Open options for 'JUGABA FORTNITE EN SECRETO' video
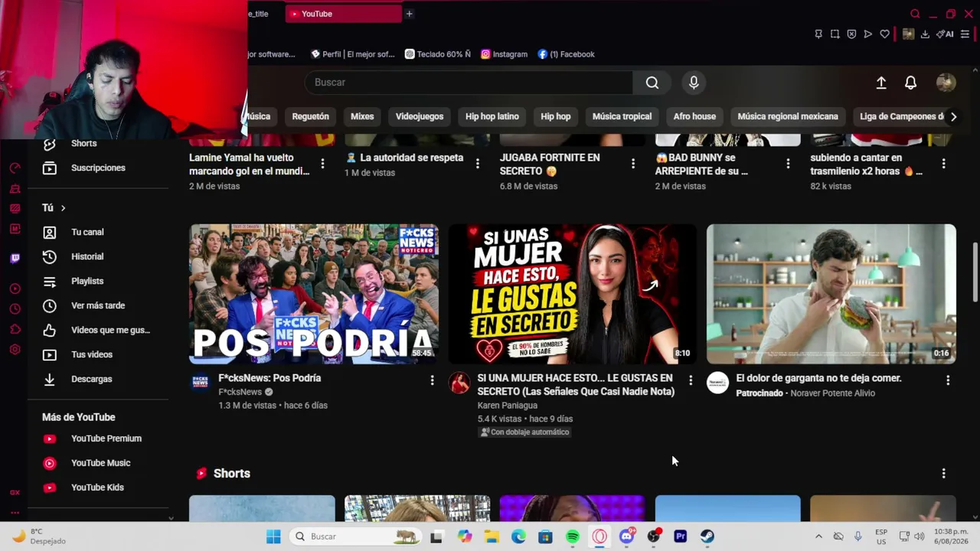 coord(633,164)
